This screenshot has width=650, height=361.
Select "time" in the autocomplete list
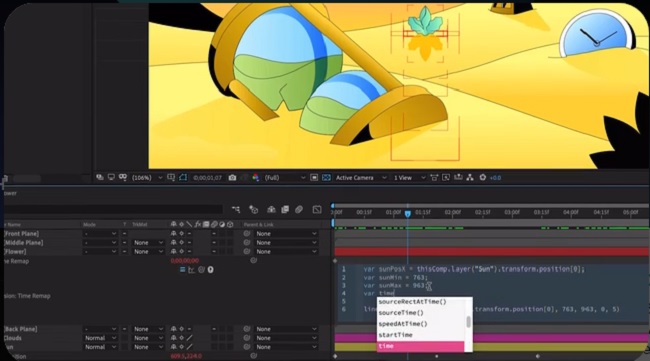click(420, 346)
